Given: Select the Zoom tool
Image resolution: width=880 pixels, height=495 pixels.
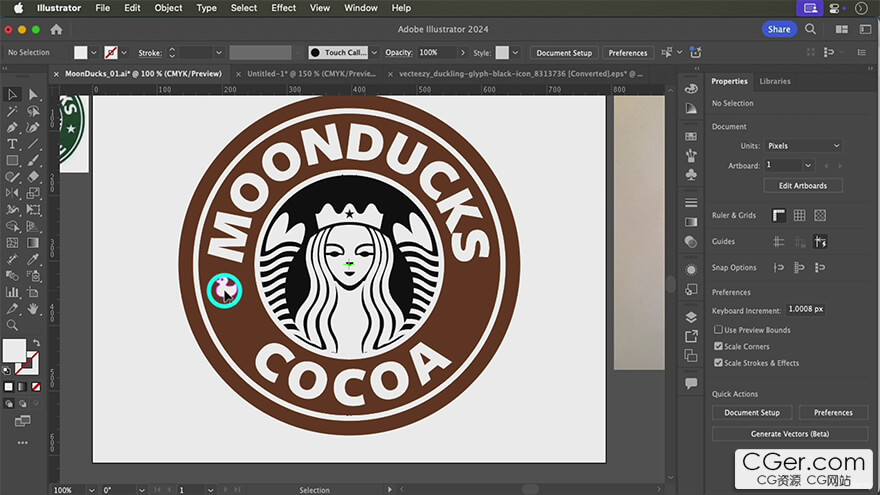Looking at the screenshot, I should pos(12,326).
